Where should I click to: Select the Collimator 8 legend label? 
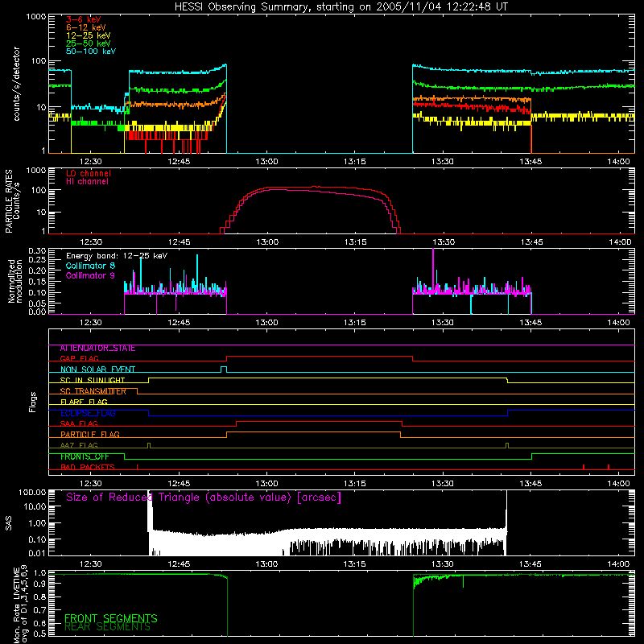(90, 266)
